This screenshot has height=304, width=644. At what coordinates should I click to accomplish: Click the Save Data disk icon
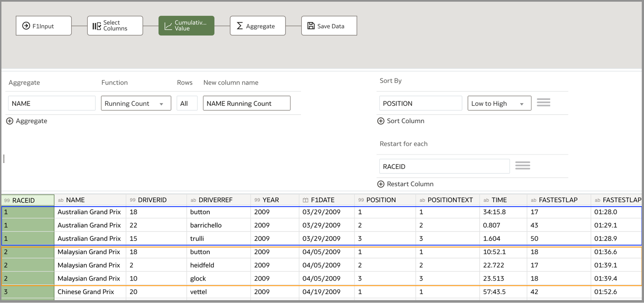point(311,26)
